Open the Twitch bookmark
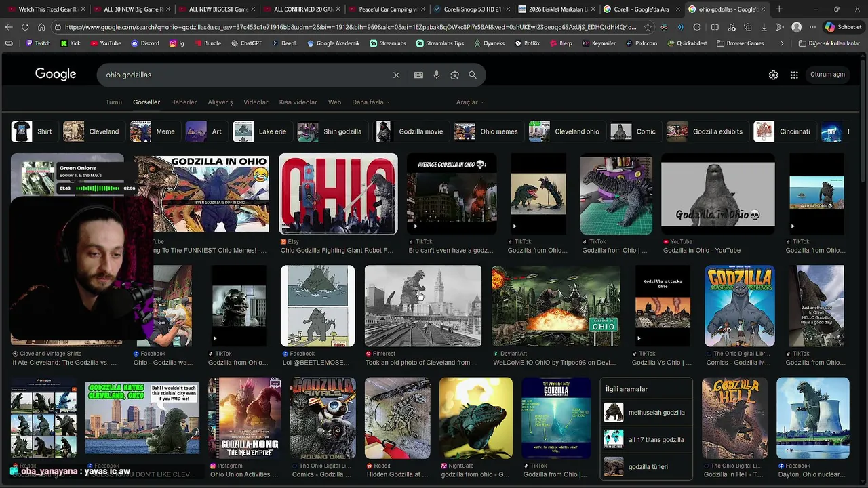This screenshot has height=488, width=868. pyautogui.click(x=37, y=43)
